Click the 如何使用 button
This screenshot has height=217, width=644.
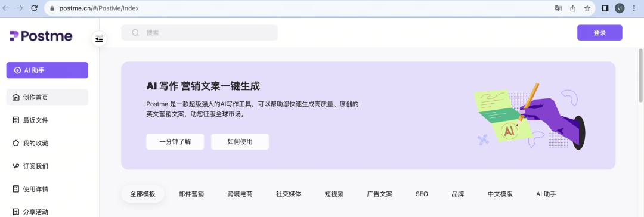click(240, 142)
